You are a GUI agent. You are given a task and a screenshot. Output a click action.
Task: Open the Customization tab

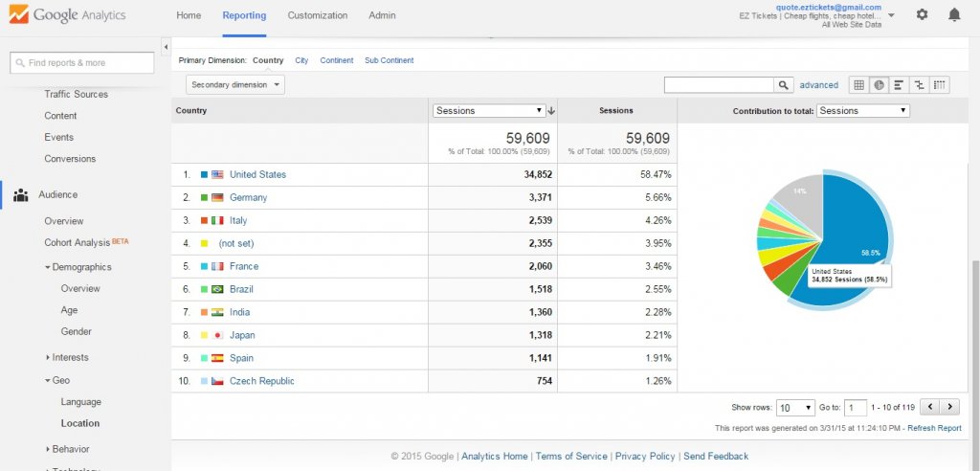tap(318, 16)
